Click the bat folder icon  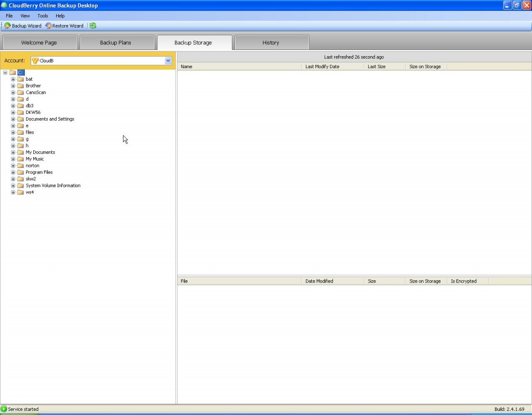tap(20, 79)
